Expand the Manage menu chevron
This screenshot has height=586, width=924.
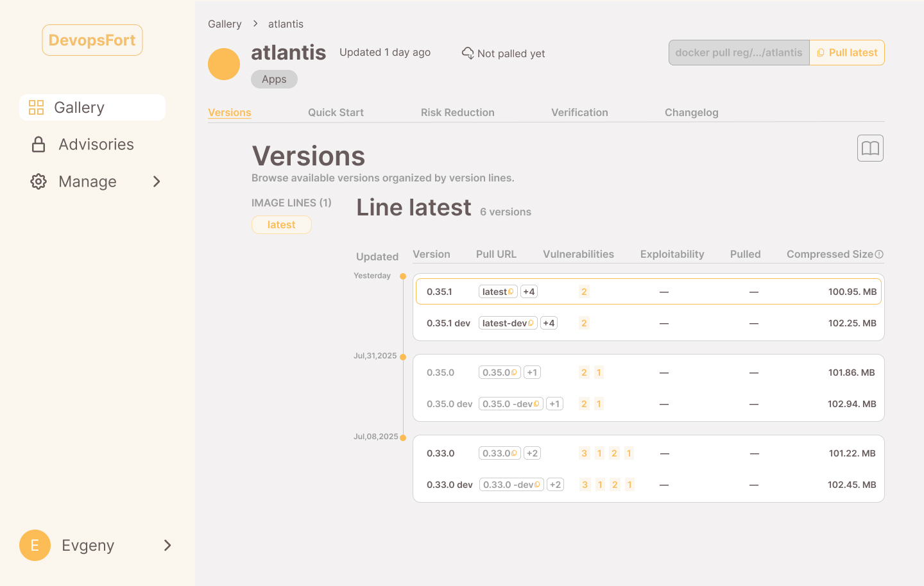click(x=157, y=181)
